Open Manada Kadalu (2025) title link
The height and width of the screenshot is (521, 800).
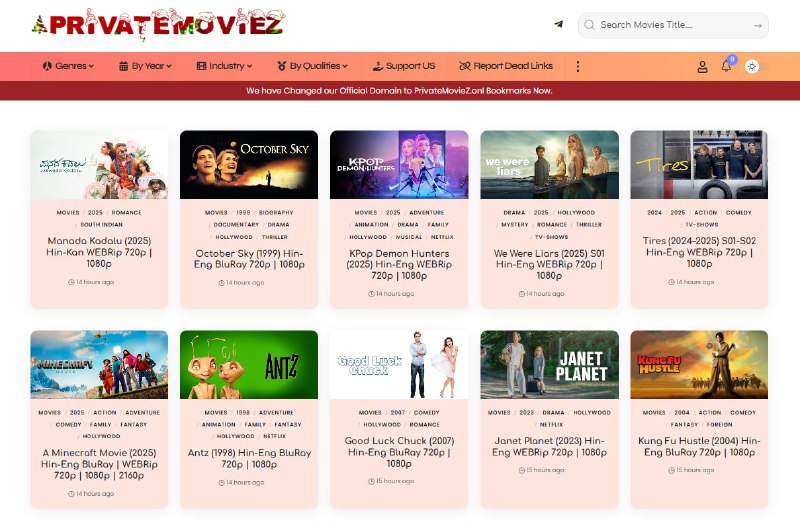click(99, 252)
